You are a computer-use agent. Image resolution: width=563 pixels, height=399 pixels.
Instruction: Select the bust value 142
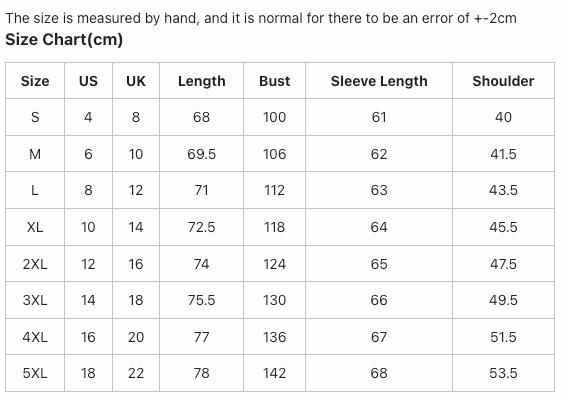click(x=274, y=373)
